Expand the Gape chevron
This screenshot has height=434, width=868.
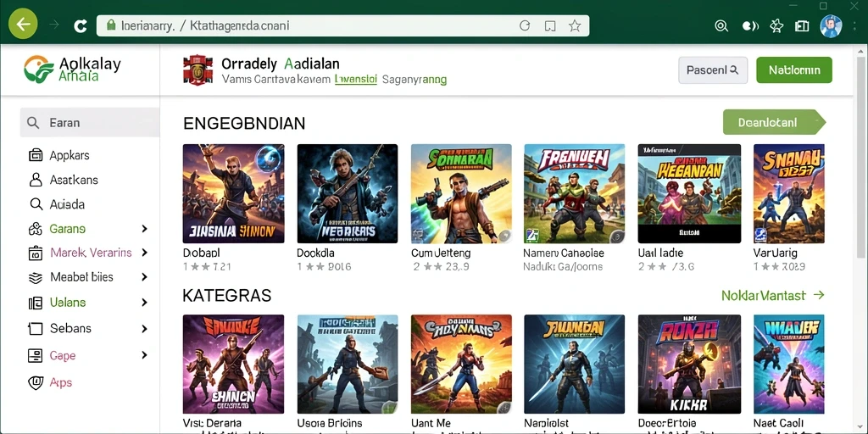click(x=144, y=355)
